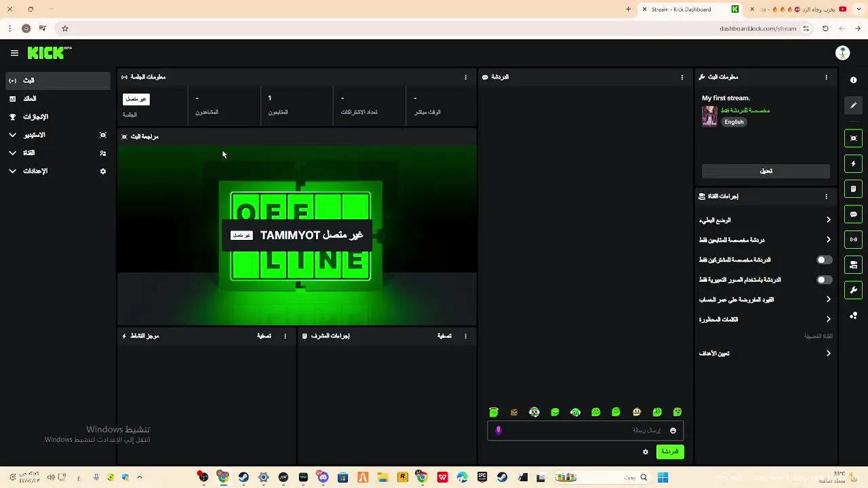Click the people icon on the القناة row

pos(103,153)
